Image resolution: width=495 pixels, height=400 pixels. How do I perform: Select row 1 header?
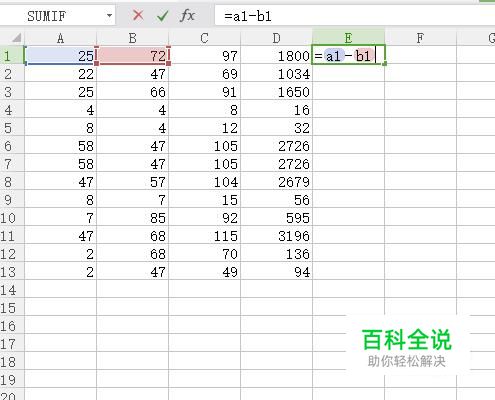(12, 55)
